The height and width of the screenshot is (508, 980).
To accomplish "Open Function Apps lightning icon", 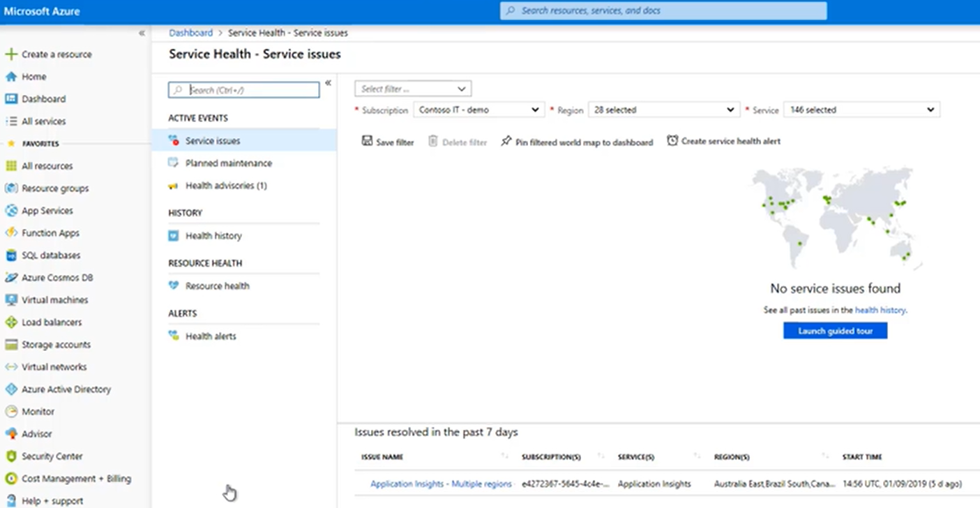I will pos(10,233).
